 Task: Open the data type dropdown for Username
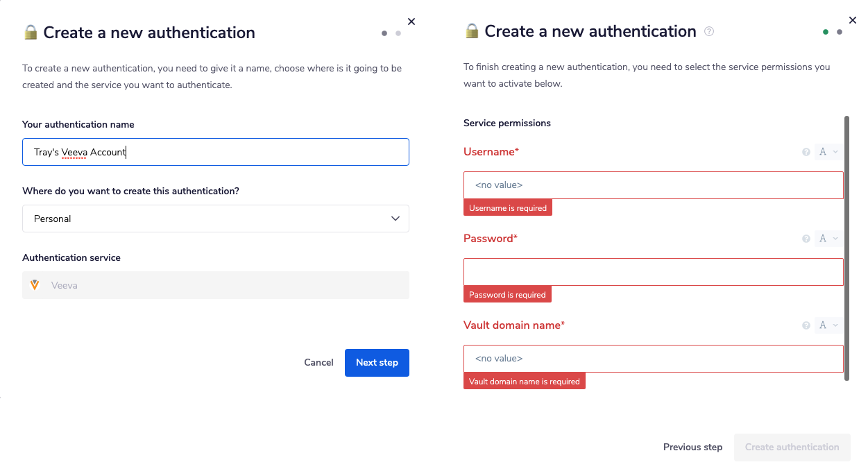(x=828, y=151)
